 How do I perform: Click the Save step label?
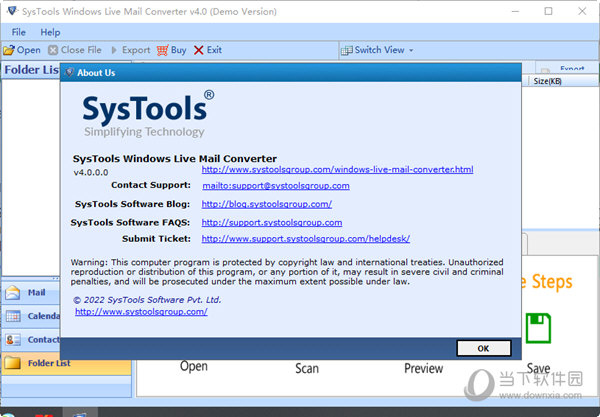tap(538, 368)
